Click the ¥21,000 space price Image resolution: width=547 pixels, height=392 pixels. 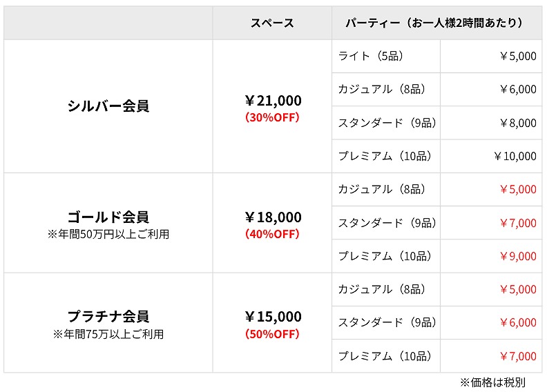click(x=273, y=101)
